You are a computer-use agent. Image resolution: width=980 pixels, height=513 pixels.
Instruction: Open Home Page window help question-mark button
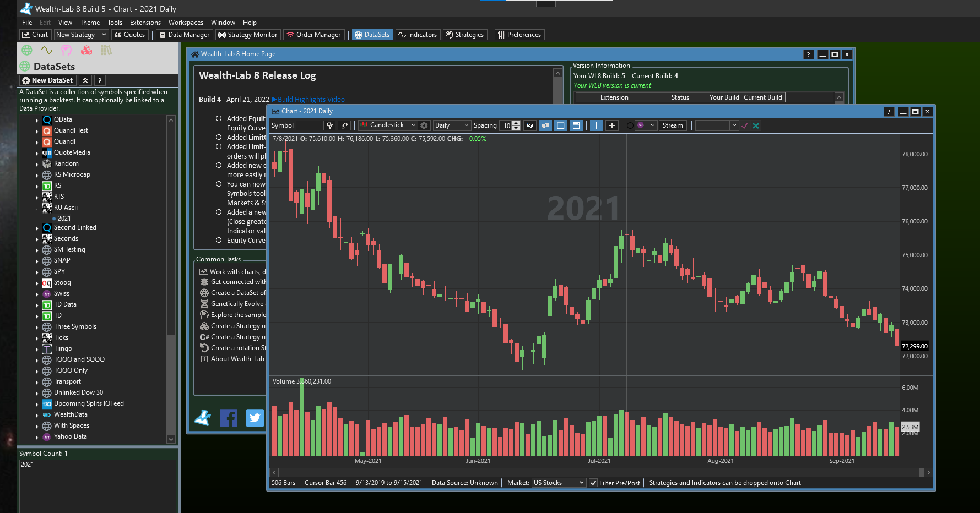[808, 54]
